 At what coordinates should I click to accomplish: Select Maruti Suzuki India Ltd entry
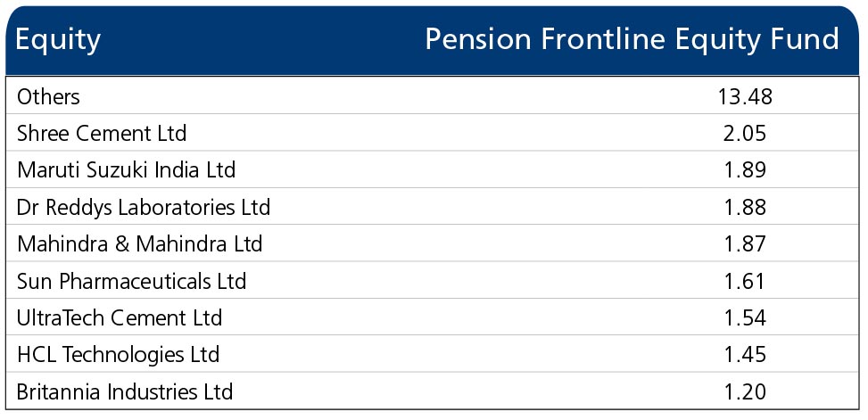coord(126,170)
